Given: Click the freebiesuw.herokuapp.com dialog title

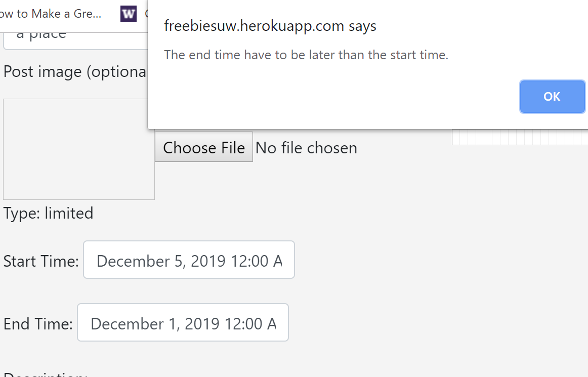Looking at the screenshot, I should coord(270,26).
